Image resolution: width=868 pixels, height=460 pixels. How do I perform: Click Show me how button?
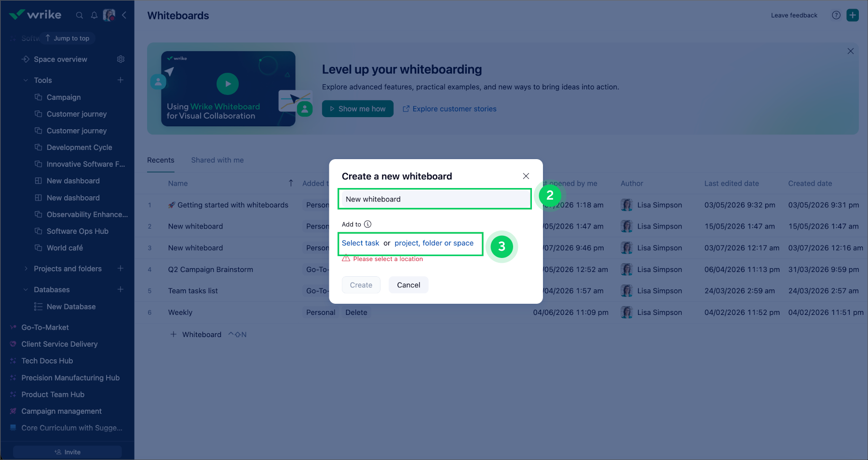coord(358,109)
